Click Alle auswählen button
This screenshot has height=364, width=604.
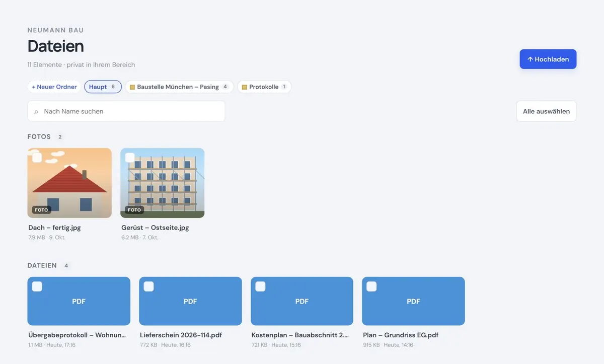pos(546,111)
